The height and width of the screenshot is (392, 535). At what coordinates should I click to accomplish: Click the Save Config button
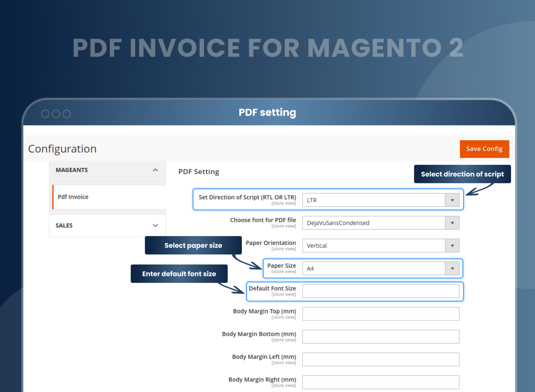[484, 149]
